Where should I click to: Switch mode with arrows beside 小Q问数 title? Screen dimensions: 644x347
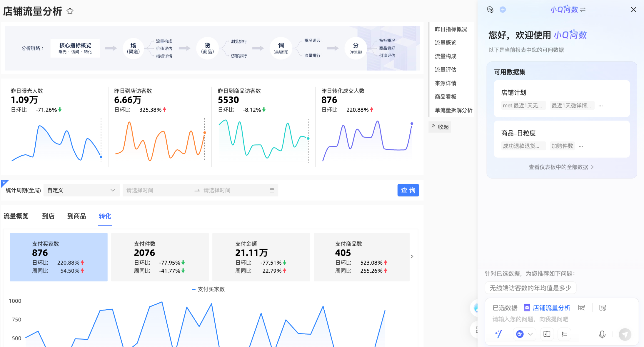coord(583,10)
